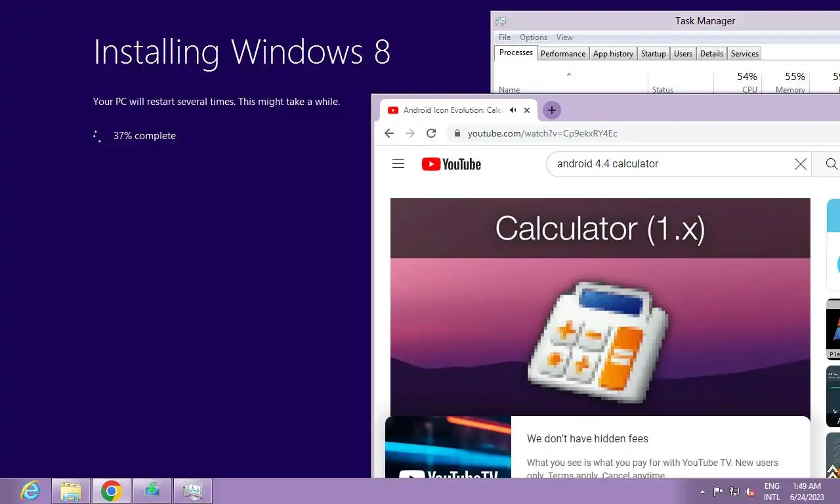Click the YouTube TV ad thumbnail
The height and width of the screenshot is (504, 840).
448,447
